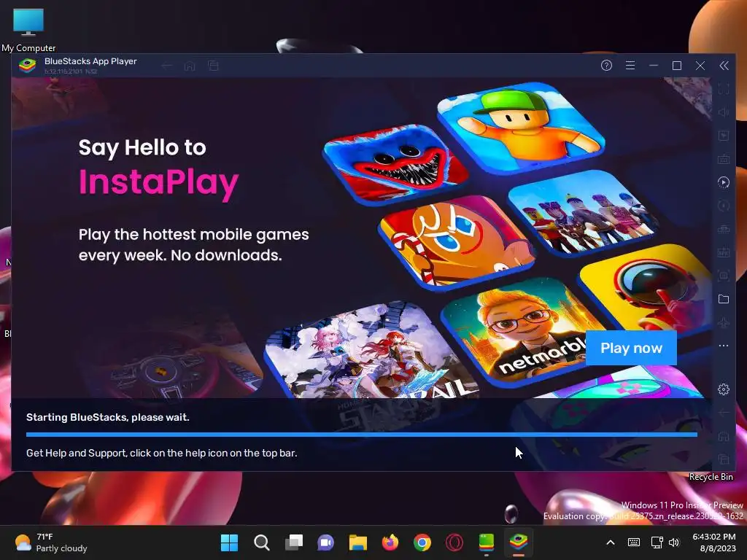Screen dimensions: 747x560
Task: Click the green app icon left of BlueStacks on taskbar
Action: click(487, 542)
